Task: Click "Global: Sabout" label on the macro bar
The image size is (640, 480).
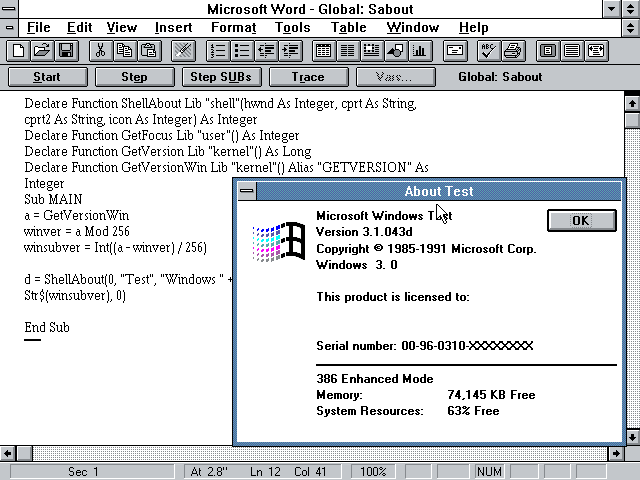Action: pos(500,77)
